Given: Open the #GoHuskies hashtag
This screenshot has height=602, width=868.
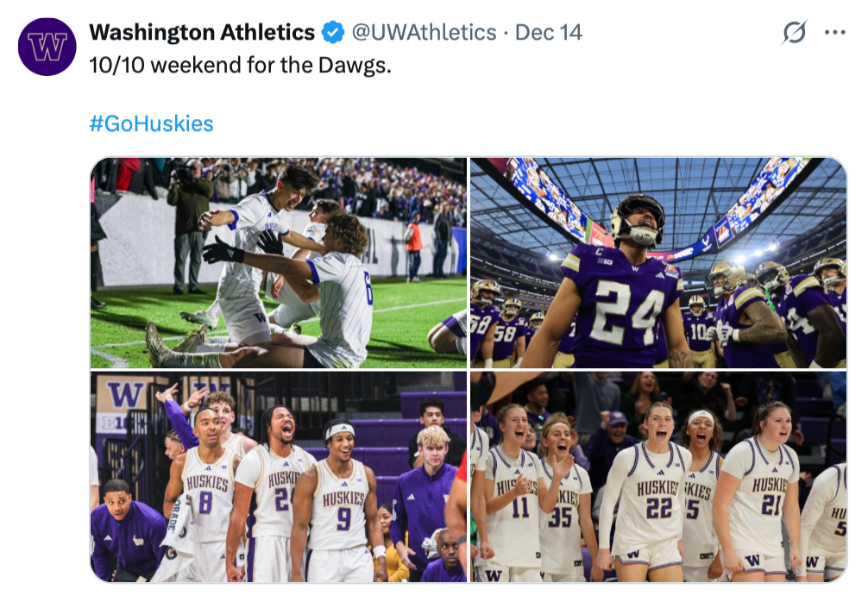Looking at the screenshot, I should pos(151,123).
